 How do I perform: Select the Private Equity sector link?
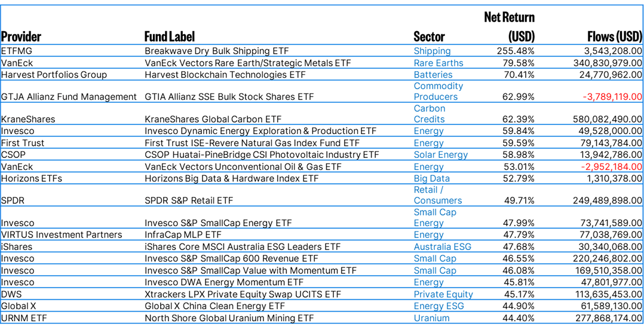tap(443, 294)
